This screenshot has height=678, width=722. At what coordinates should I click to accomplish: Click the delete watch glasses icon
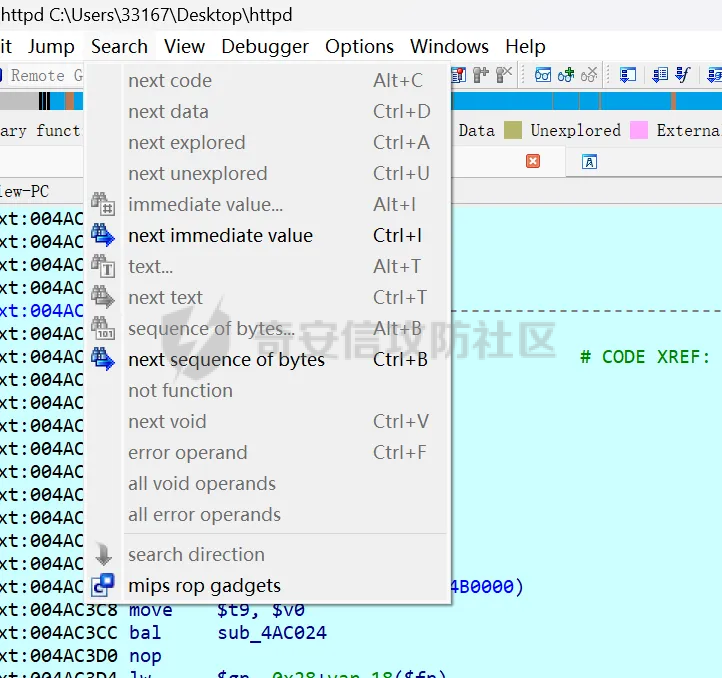pos(589,75)
